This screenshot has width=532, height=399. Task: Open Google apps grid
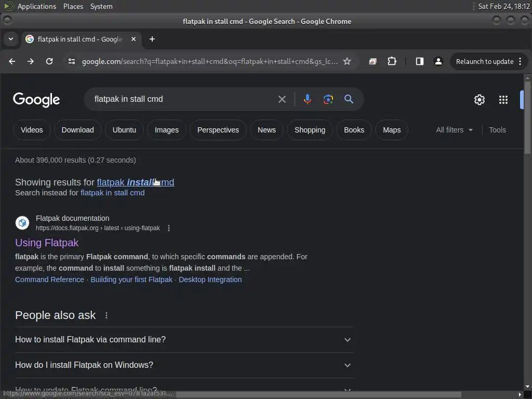click(x=503, y=100)
